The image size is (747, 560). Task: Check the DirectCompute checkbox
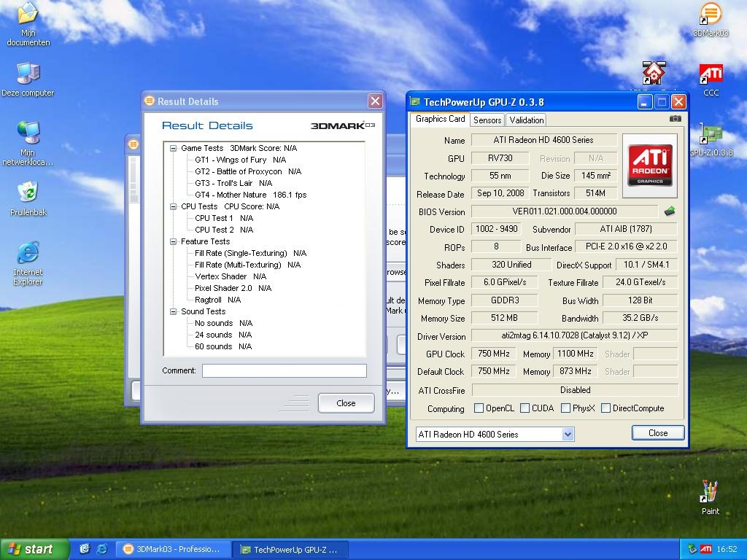[x=605, y=408]
